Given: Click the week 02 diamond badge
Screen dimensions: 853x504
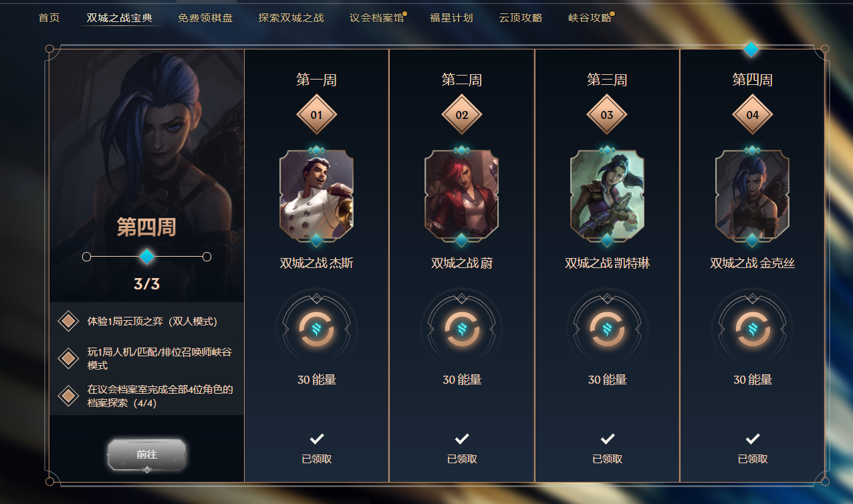Looking at the screenshot, I should [x=462, y=114].
